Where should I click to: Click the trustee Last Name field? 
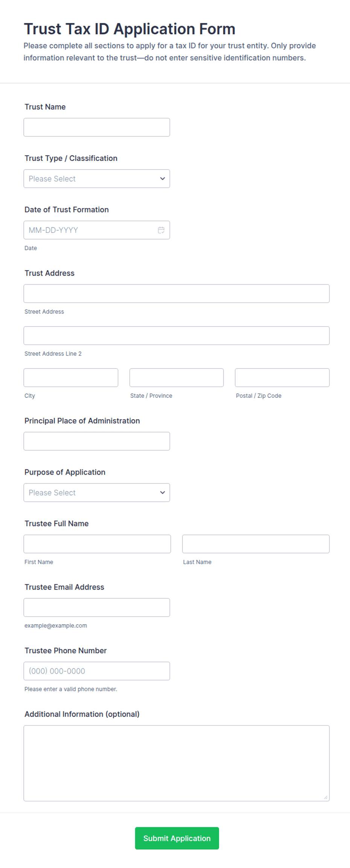pyautogui.click(x=256, y=544)
